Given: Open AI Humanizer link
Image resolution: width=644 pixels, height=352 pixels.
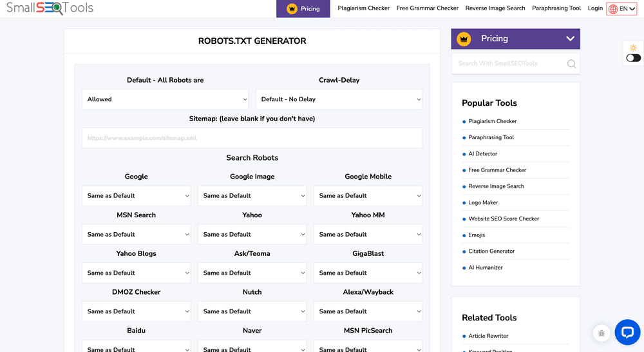Looking at the screenshot, I should pos(486,268).
